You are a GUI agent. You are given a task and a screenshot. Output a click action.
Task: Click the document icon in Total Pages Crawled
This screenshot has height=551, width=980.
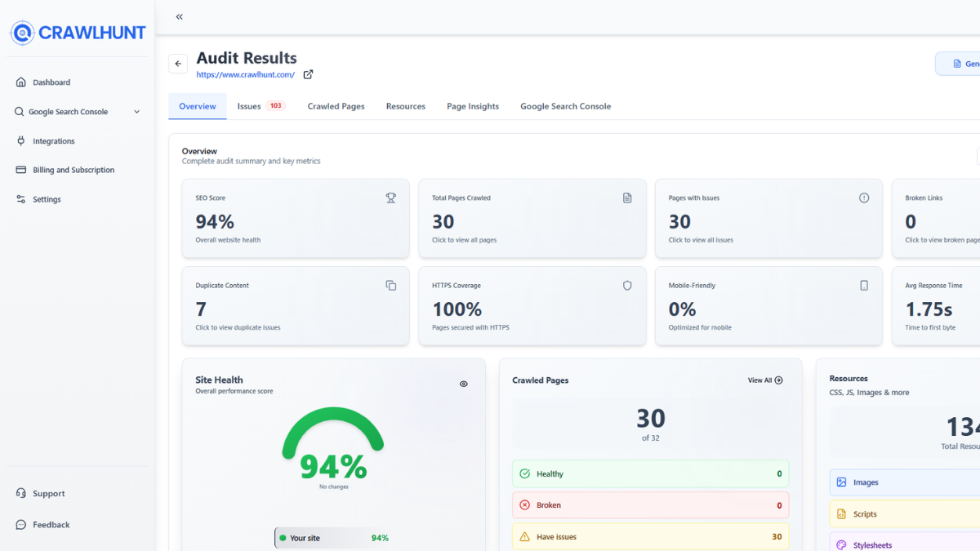pyautogui.click(x=627, y=198)
